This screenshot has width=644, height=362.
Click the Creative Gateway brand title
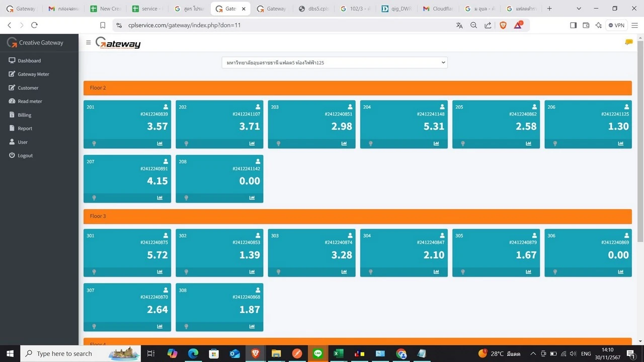pyautogui.click(x=35, y=43)
